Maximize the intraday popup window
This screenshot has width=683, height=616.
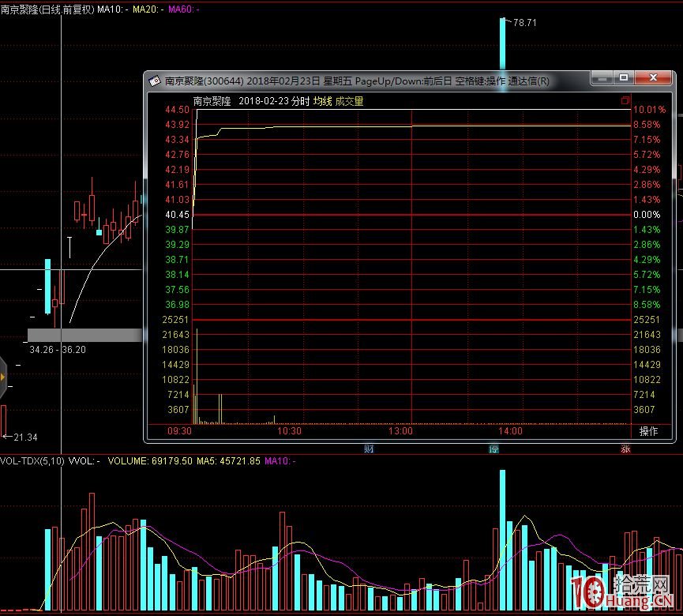(x=624, y=78)
